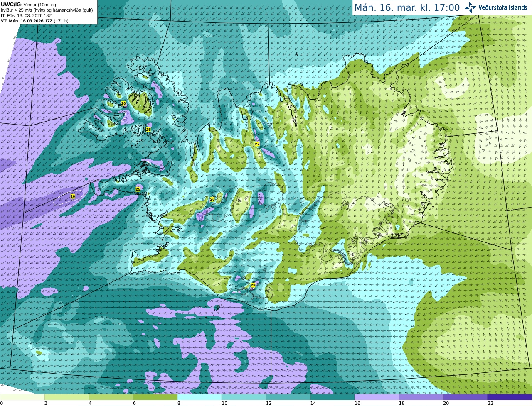Screen dimensions: 532x406
Task: Pick the 4–6 m/s light green legend swatch
Action: pos(111,397)
